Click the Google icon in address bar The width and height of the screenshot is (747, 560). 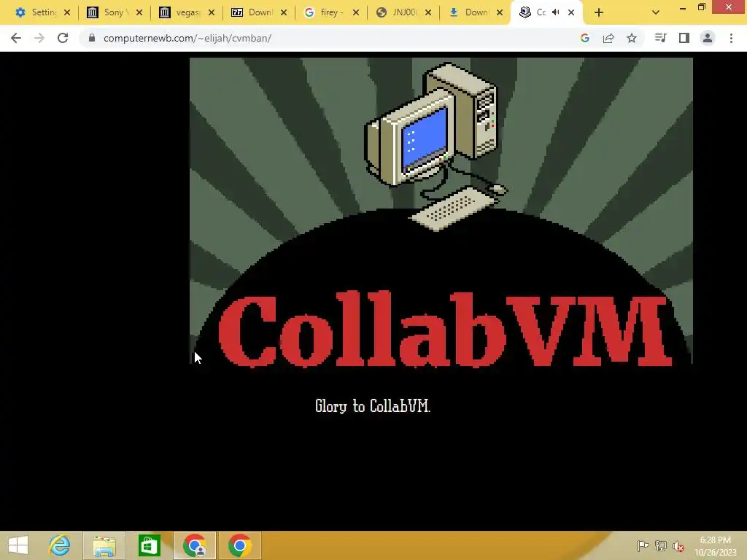pos(585,38)
